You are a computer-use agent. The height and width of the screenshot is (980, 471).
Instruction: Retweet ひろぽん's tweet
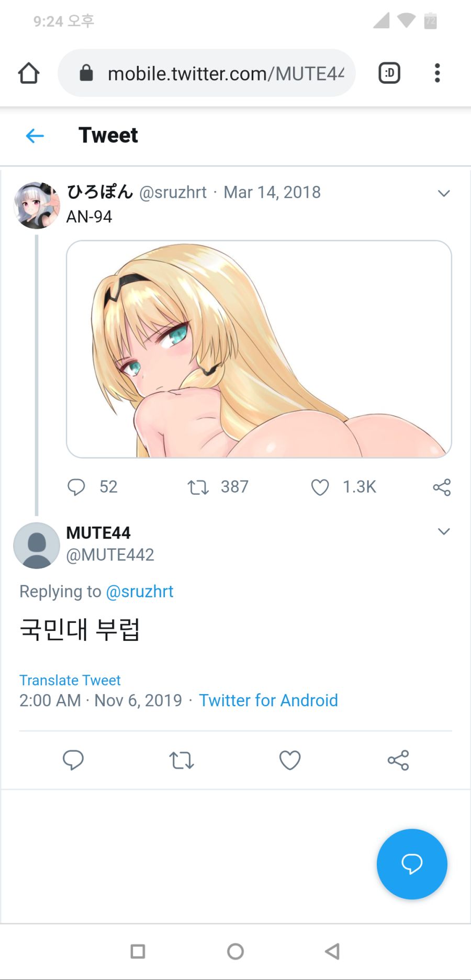tap(197, 487)
